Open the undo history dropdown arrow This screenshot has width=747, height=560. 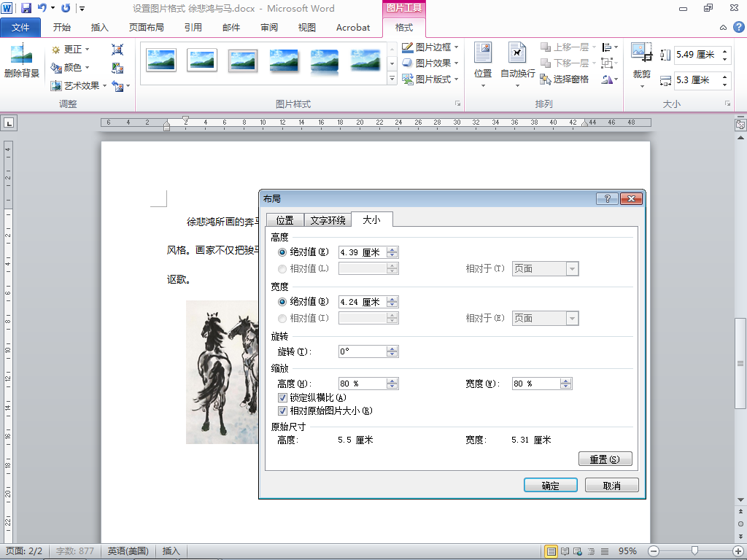pyautogui.click(x=53, y=8)
